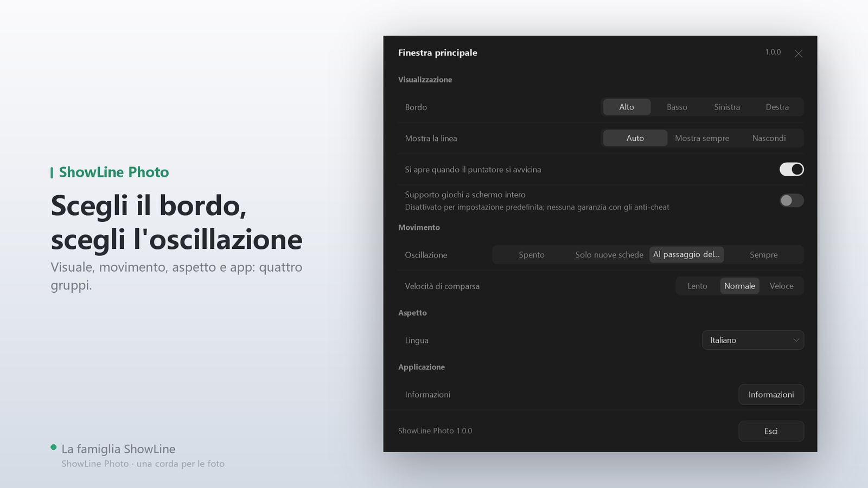The width and height of the screenshot is (868, 488).
Task: Set Oscillazione to Solo nuove schede
Action: pyautogui.click(x=609, y=255)
